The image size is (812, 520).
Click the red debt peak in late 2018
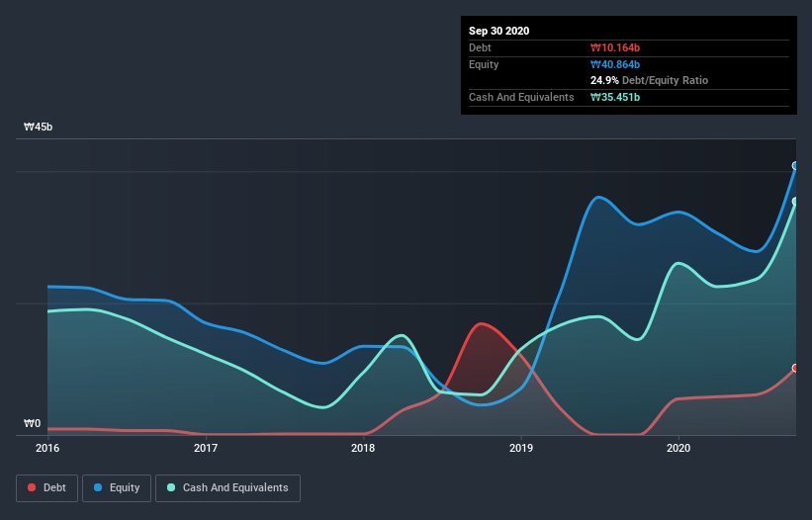[482, 324]
